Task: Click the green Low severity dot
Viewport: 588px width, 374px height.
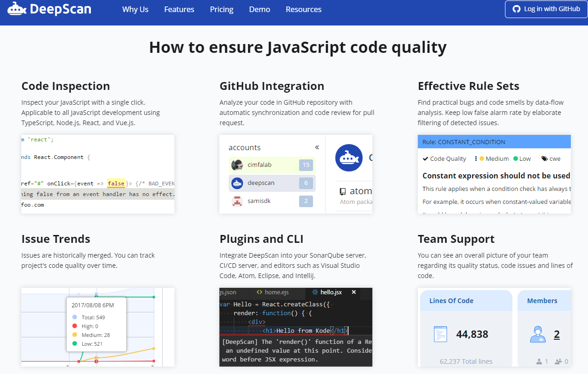Action: click(515, 158)
